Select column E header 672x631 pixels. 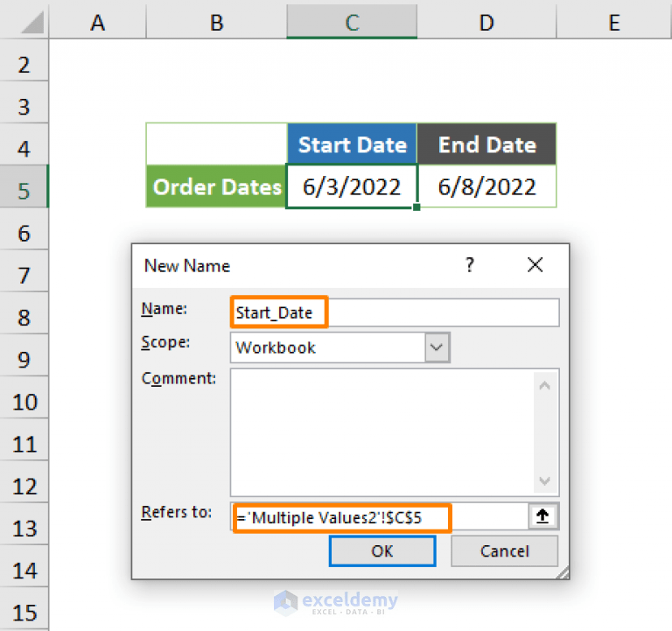pyautogui.click(x=613, y=21)
